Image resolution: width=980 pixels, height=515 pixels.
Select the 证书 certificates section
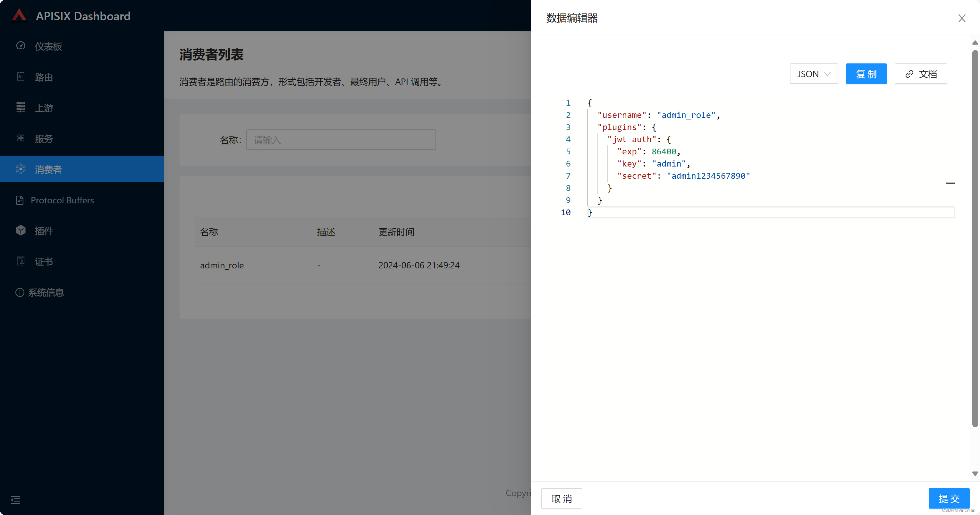44,261
